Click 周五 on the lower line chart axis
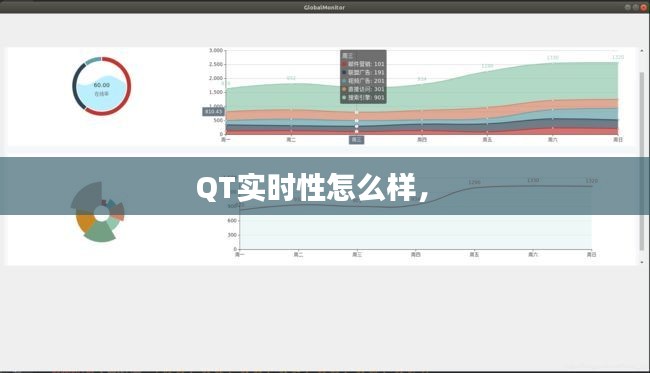The width and height of the screenshot is (650, 373). (474, 254)
